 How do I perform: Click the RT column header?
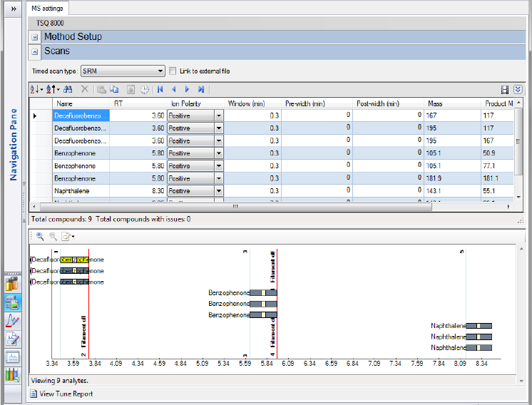click(139, 103)
